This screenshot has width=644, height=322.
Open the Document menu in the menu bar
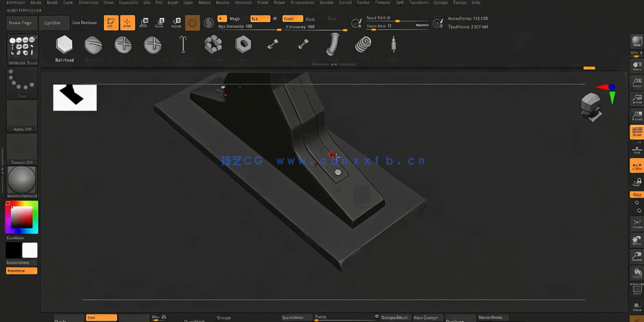[x=88, y=3]
